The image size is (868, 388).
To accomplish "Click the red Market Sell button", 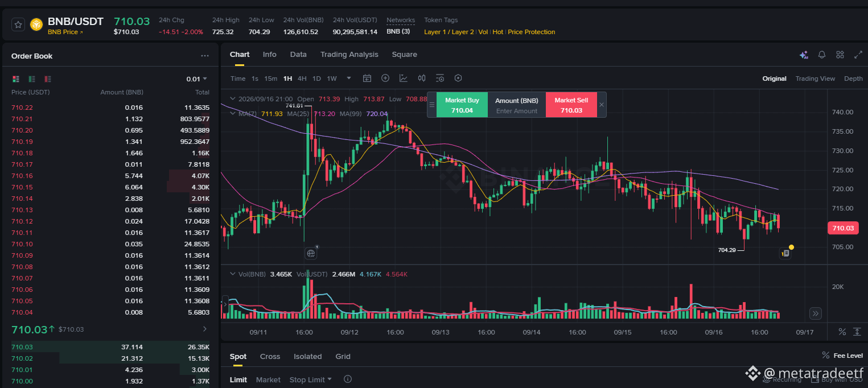I will tap(571, 105).
